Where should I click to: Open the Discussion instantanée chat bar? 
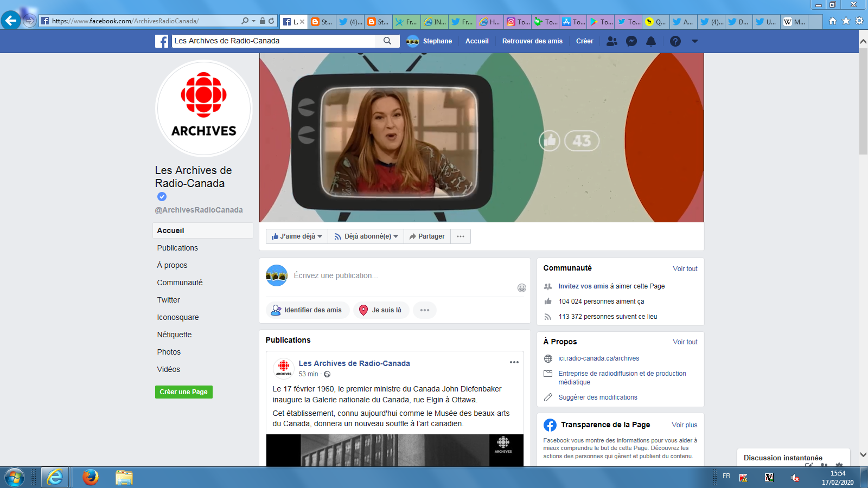click(x=783, y=458)
